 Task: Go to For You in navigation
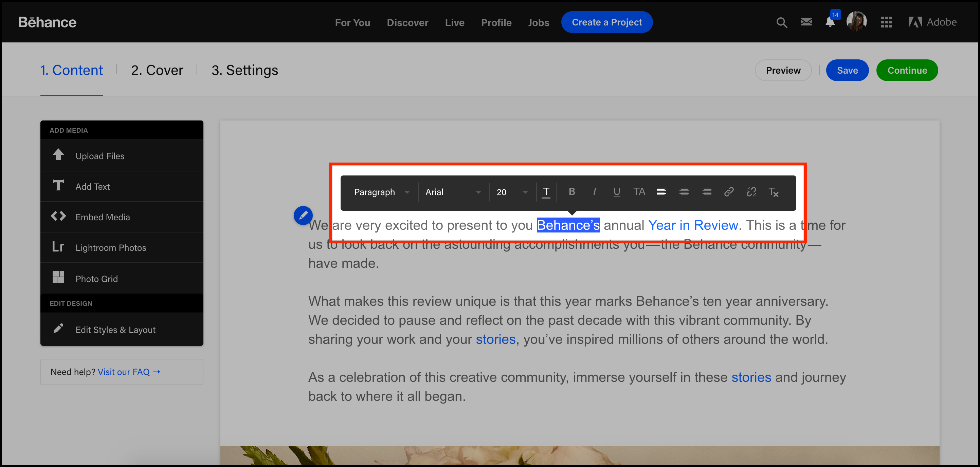tap(352, 22)
